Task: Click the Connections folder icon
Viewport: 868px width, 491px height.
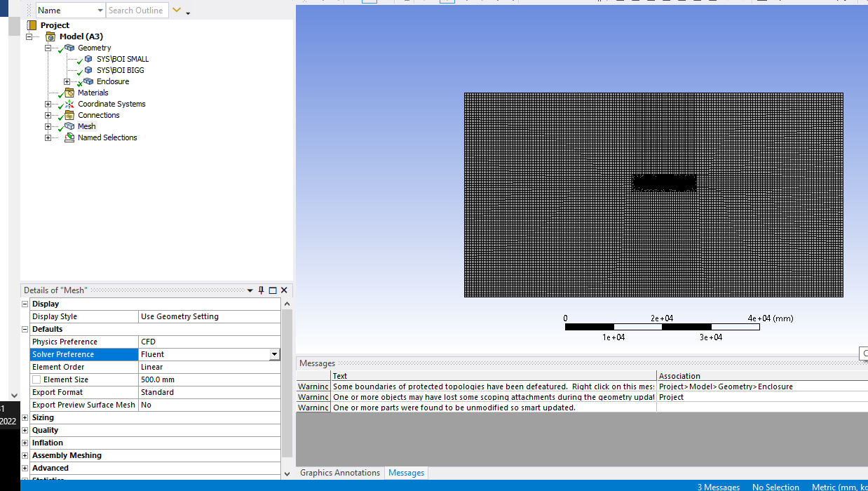Action: tap(69, 115)
